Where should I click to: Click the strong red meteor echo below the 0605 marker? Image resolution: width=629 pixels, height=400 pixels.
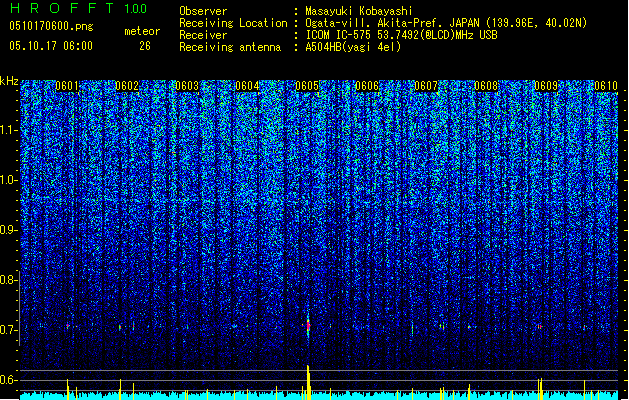point(308,325)
